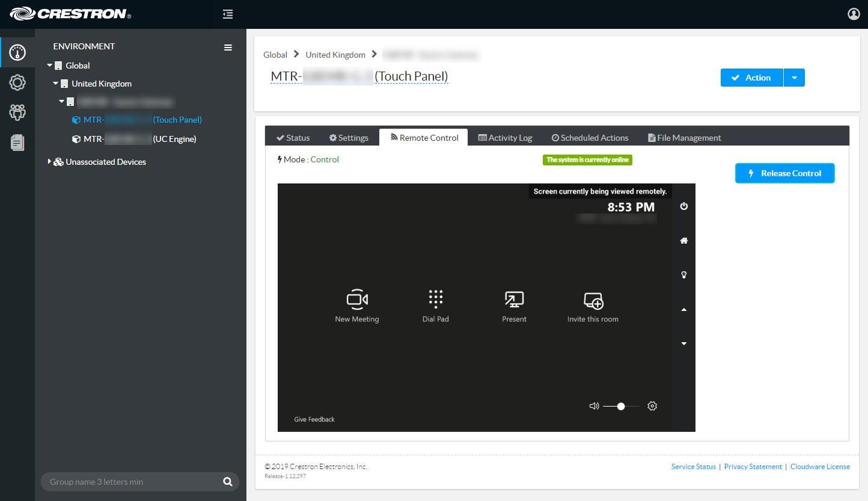
Task: Adjust the volume slider on the touch panel
Action: (621, 407)
